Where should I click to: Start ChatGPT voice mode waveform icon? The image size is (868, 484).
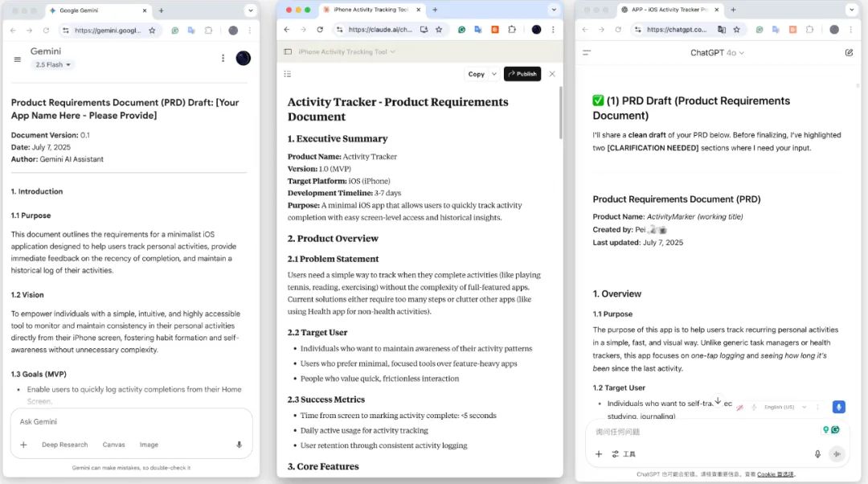(x=837, y=454)
